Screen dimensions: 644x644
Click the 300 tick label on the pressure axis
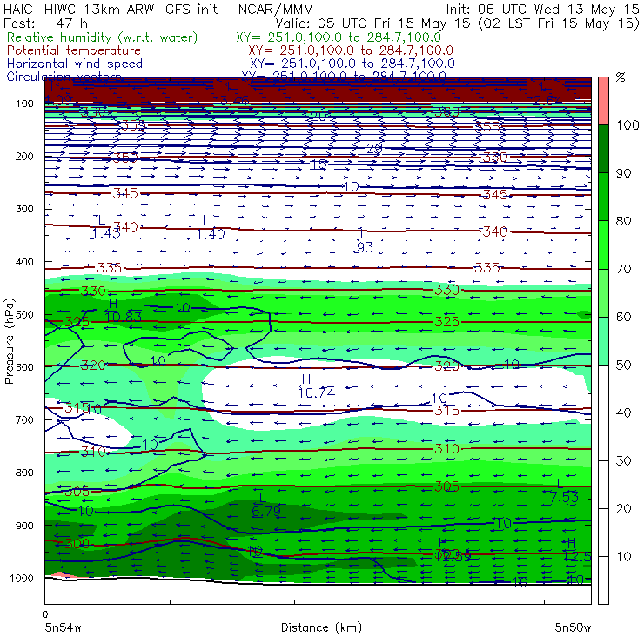pos(24,209)
